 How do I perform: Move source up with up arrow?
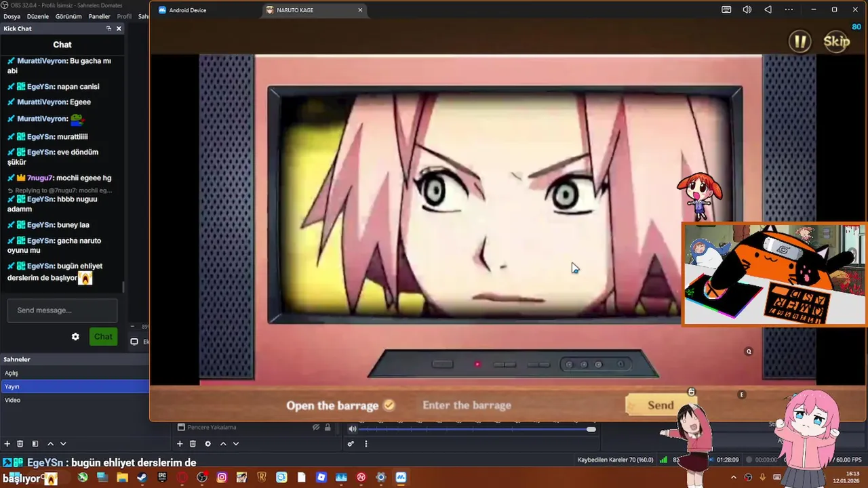coord(223,444)
